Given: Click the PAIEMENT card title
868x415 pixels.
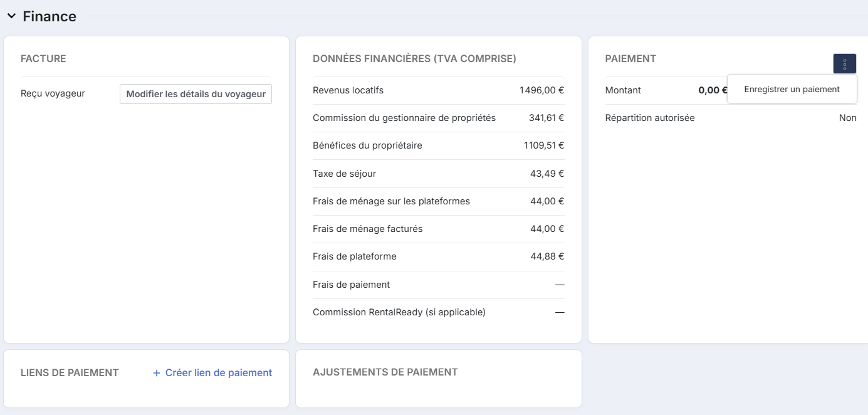Looking at the screenshot, I should point(630,59).
